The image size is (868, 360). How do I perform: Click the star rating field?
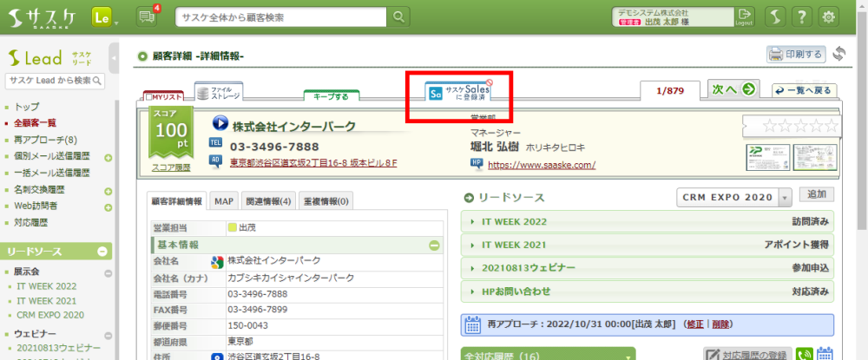[x=790, y=127]
